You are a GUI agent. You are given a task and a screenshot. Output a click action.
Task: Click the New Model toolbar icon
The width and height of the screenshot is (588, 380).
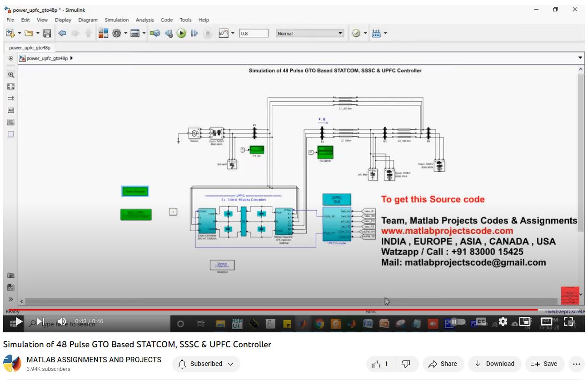coord(10,33)
